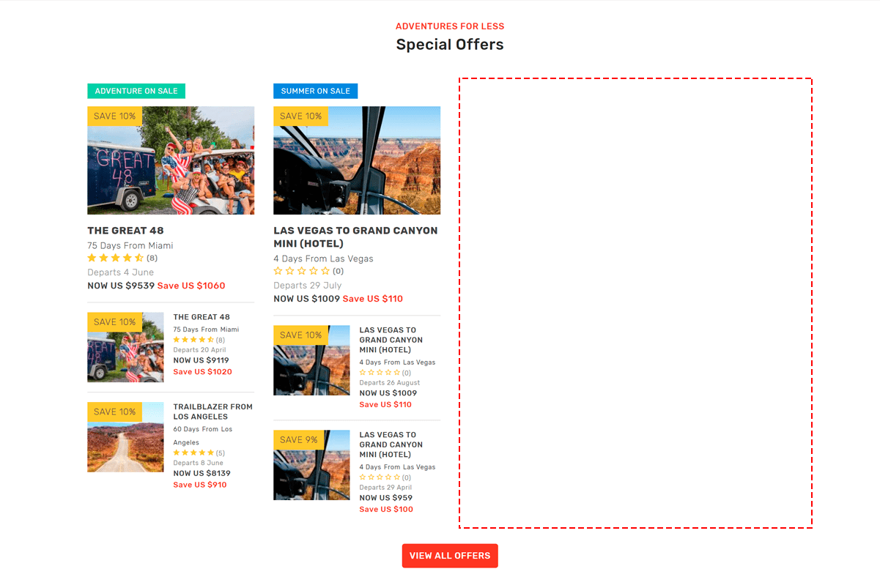The width and height of the screenshot is (880, 588).
Task: Click the text "Save US $1020"
Action: (202, 372)
